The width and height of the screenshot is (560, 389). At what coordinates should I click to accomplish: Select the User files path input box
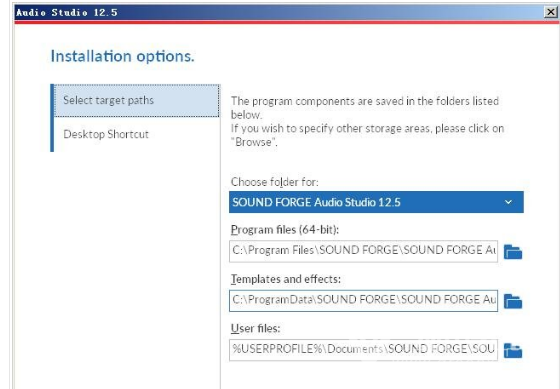(x=364, y=350)
